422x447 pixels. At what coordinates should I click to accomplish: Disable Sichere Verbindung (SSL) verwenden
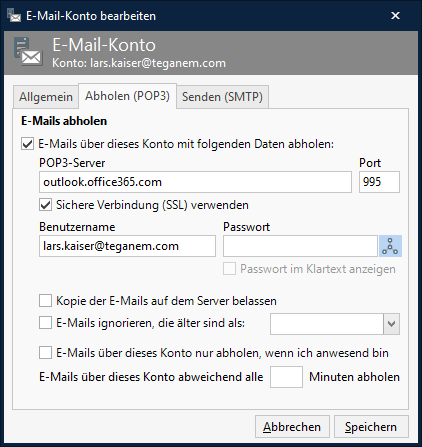46,205
